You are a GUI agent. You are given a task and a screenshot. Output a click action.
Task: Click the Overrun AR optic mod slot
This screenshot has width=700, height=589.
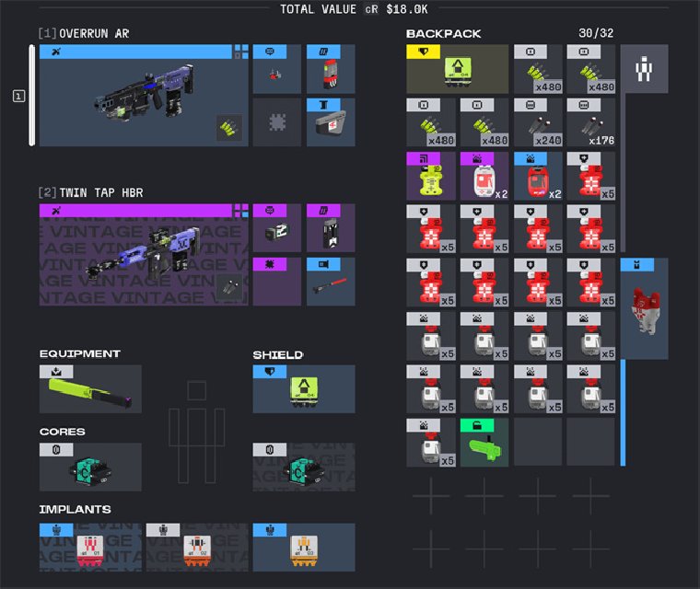tap(277, 69)
